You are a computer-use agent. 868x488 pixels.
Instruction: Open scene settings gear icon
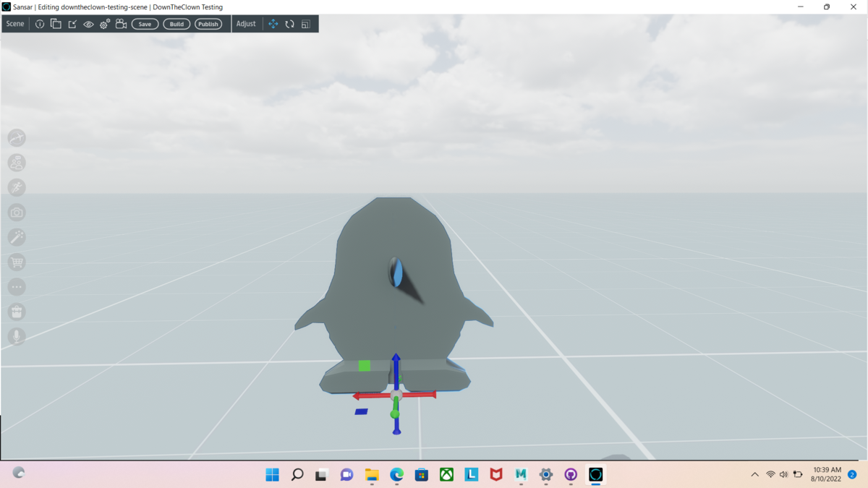click(x=105, y=24)
